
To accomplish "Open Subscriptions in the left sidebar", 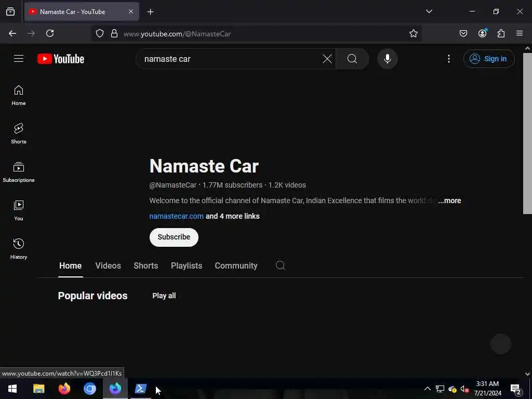I will click(19, 172).
